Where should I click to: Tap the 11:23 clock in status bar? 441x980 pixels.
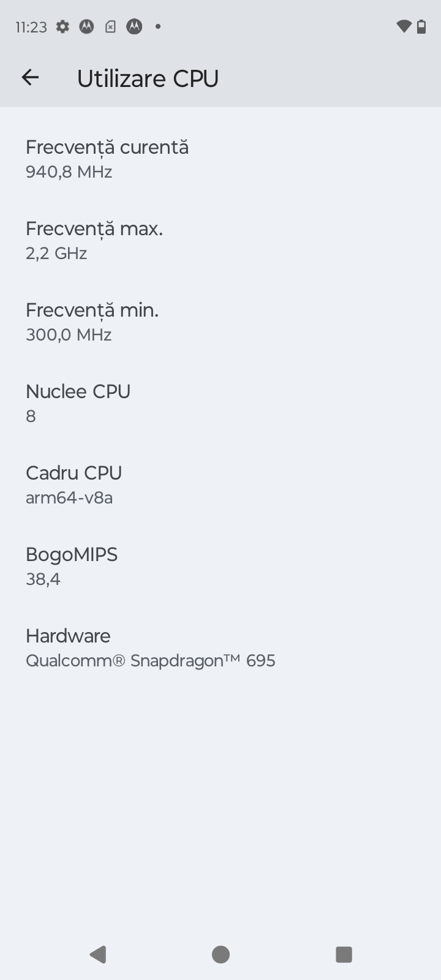pos(31,27)
